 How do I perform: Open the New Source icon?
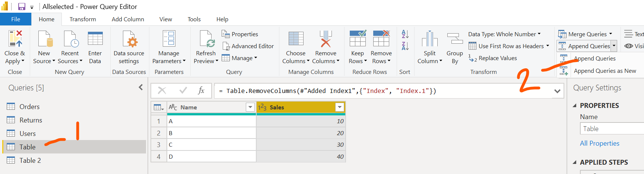click(x=45, y=39)
